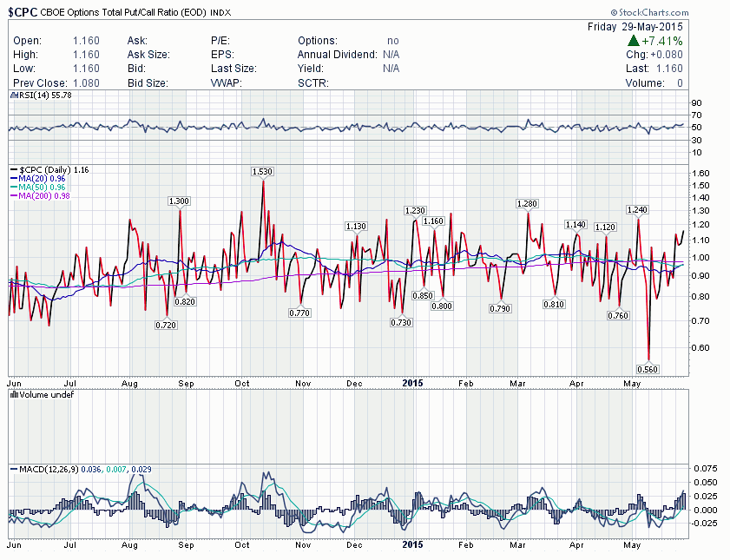Viewport: 730px width, 560px height.
Task: Click the 1.280 peak label
Action: (527, 204)
